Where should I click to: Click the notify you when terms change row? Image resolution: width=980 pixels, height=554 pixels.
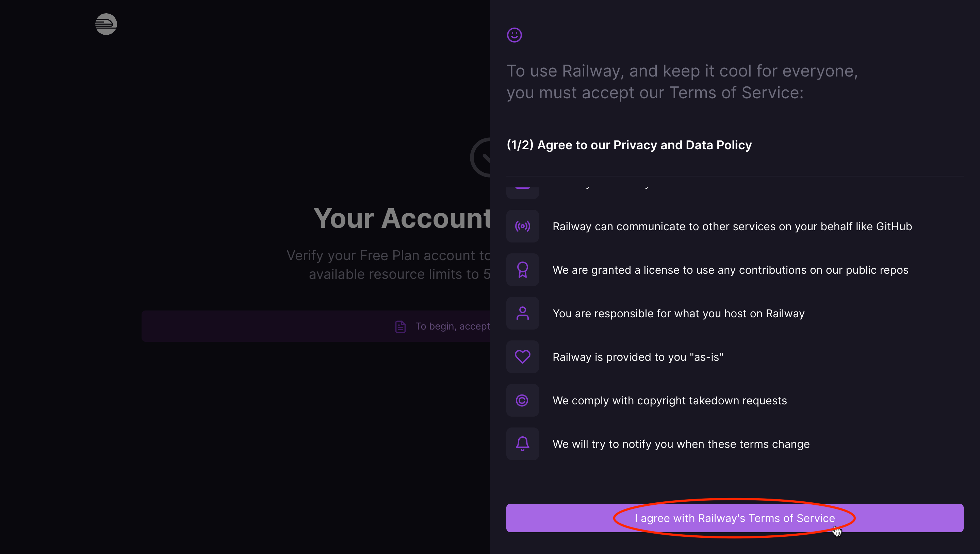point(681,444)
